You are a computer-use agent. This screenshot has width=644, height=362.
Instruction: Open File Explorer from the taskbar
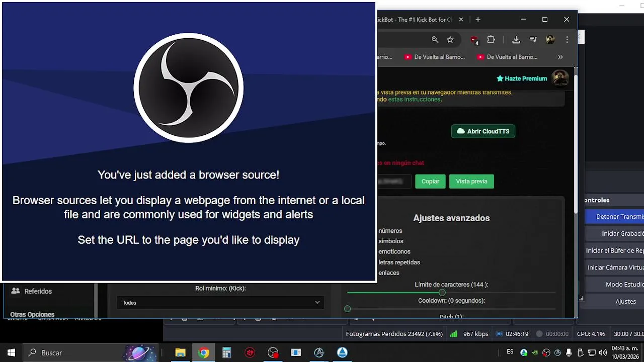pos(180,352)
